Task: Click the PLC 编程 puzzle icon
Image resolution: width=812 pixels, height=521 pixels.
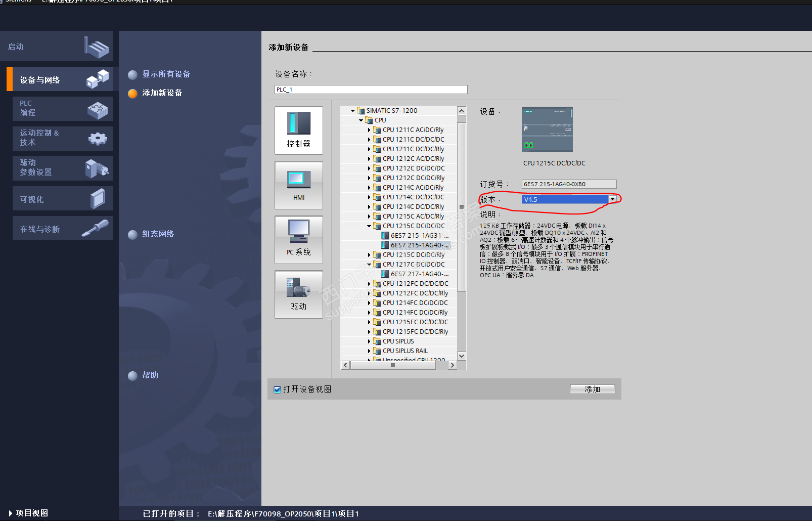Action: tap(98, 110)
